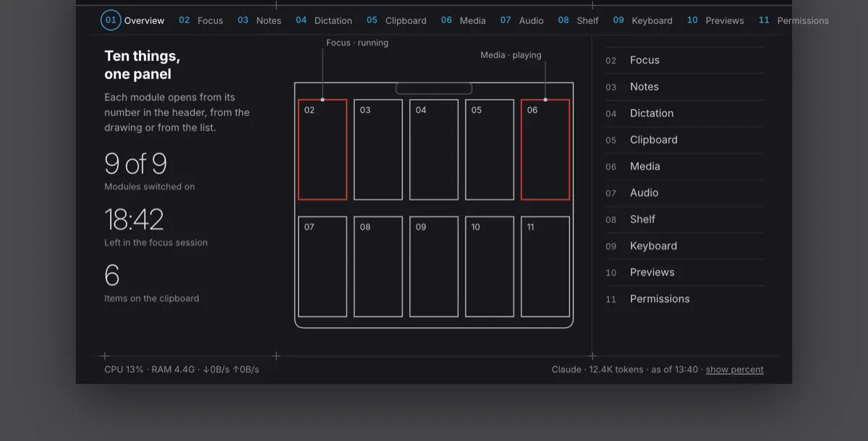The image size is (868, 441).
Task: Select module box 05 in the drawing
Action: tap(490, 149)
